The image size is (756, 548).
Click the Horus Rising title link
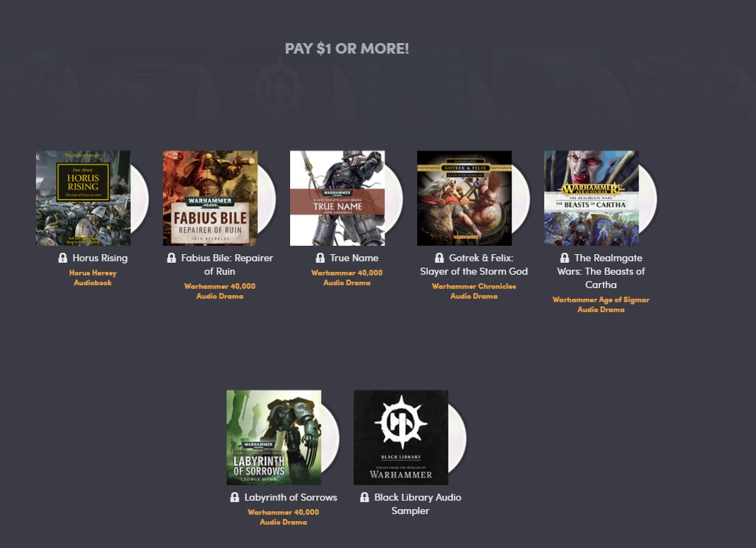click(100, 258)
